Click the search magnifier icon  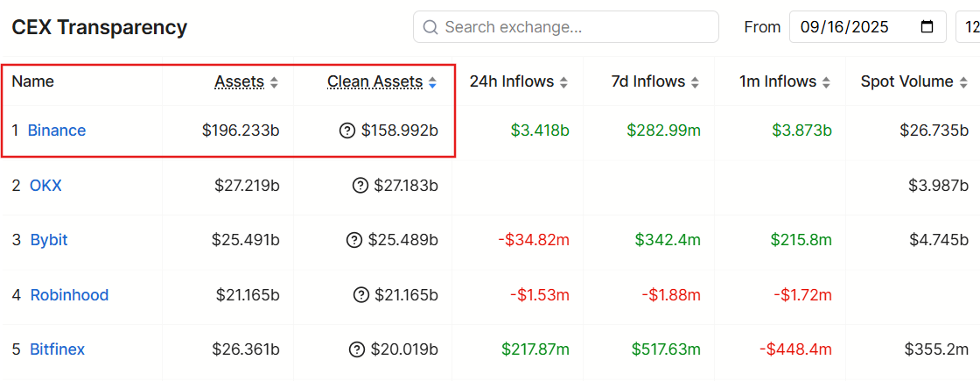430,27
